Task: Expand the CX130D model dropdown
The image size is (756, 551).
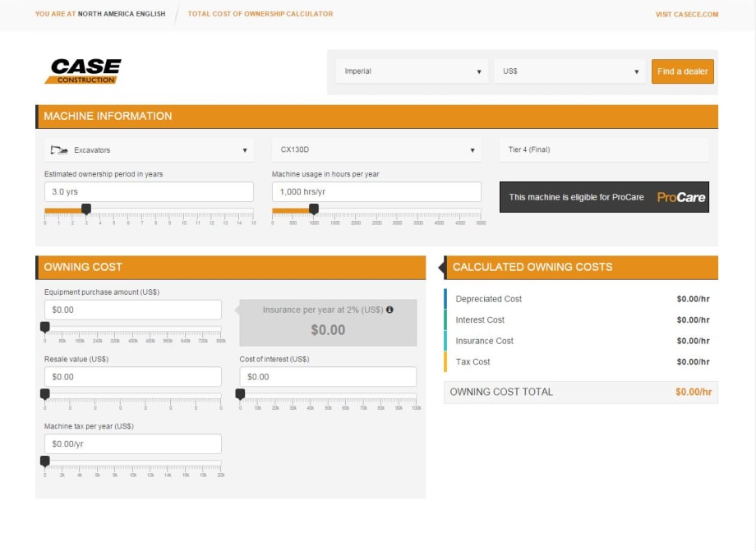Action: [x=376, y=150]
